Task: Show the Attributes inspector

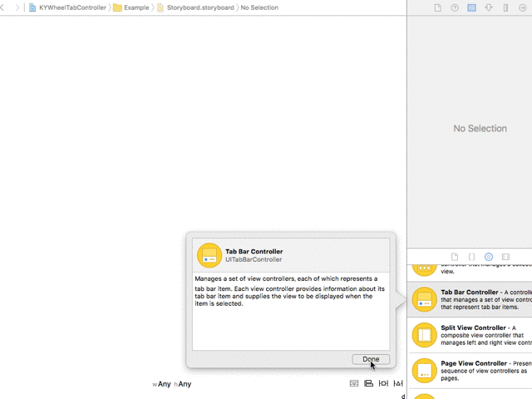Action: click(x=489, y=7)
